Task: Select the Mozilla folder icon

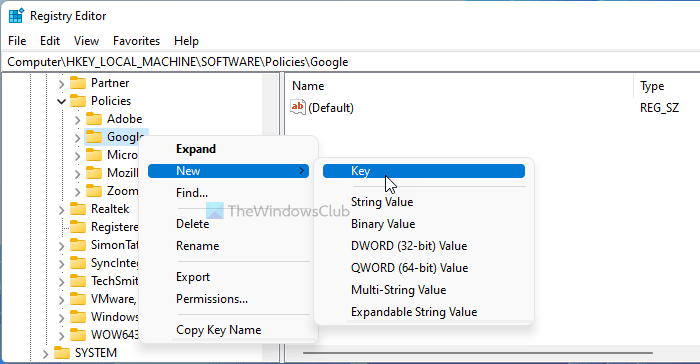Action: point(94,173)
